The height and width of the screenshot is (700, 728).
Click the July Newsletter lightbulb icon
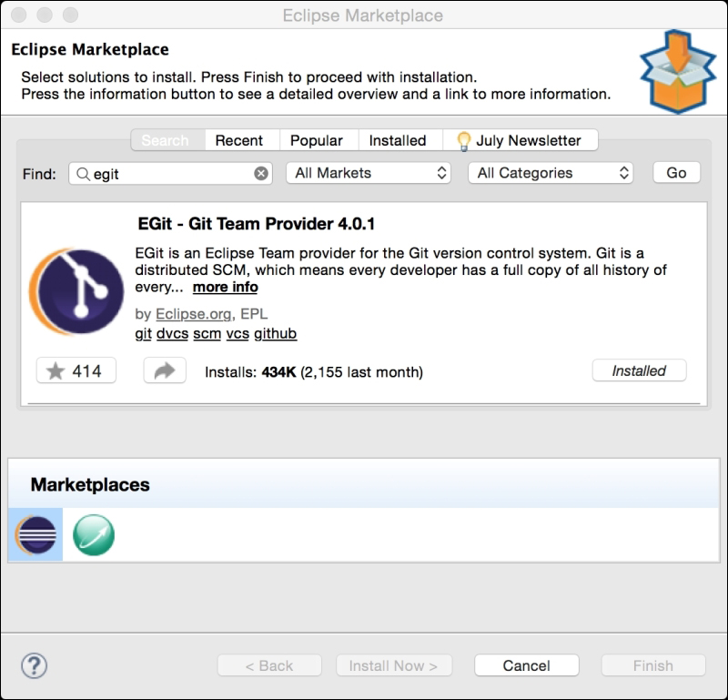click(x=463, y=141)
